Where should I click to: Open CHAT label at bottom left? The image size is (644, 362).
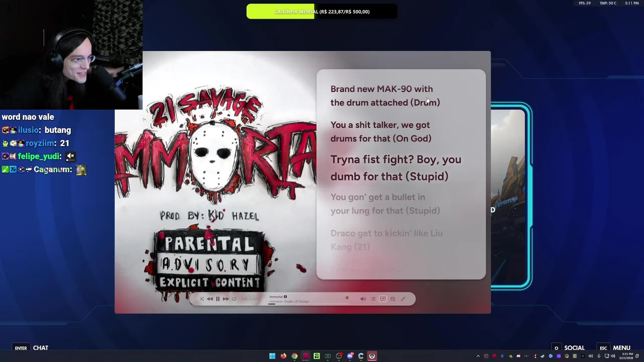[41, 348]
